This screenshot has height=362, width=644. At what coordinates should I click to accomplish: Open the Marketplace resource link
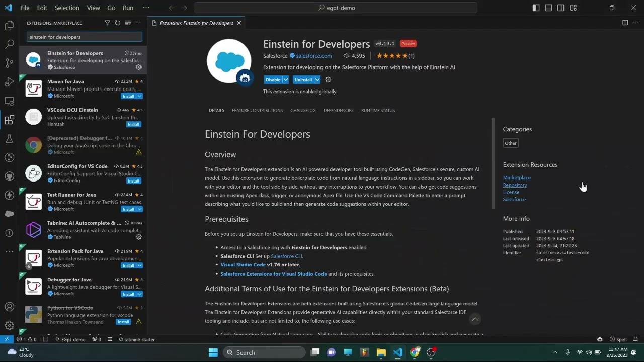click(x=517, y=177)
